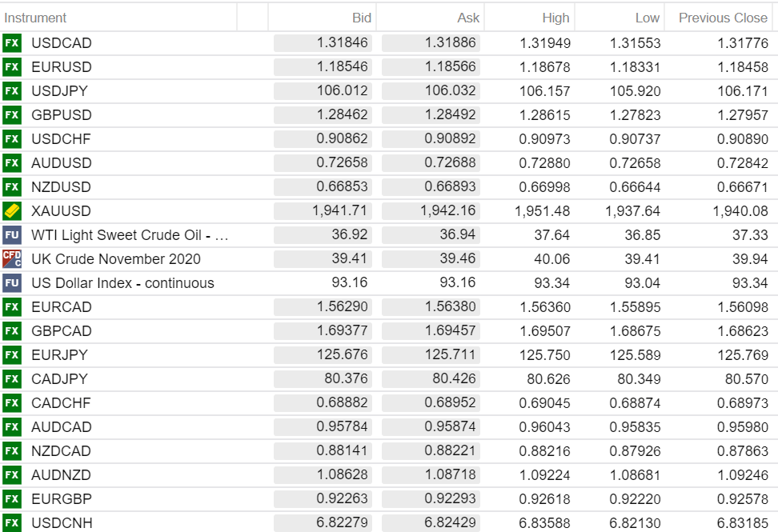This screenshot has height=532, width=778.
Task: Click the EURUSD bid price 1.18546
Action: pos(342,67)
